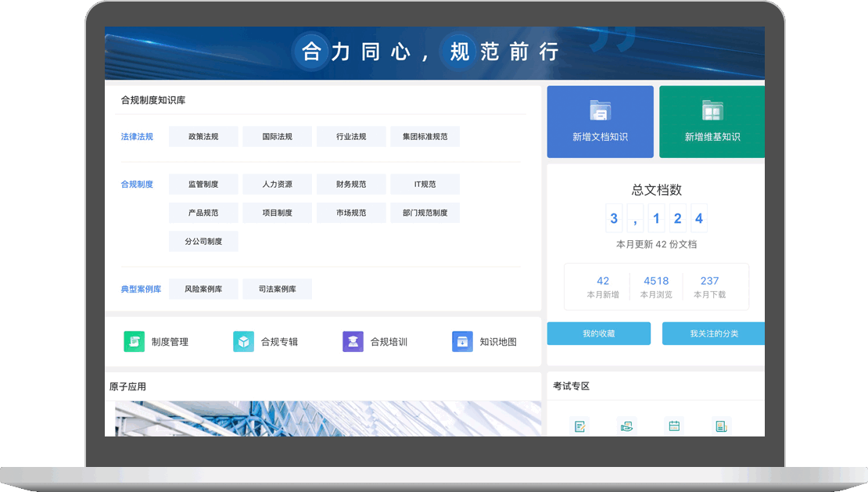This screenshot has height=492, width=868.
Task: Open the 制度管理 green icon
Action: pyautogui.click(x=134, y=342)
